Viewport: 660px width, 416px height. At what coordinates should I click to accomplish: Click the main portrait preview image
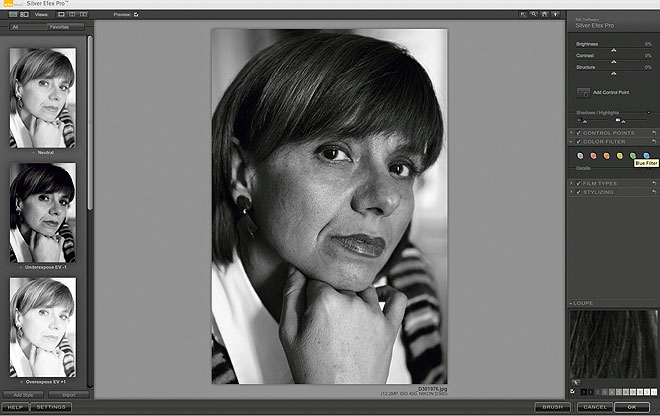pyautogui.click(x=330, y=206)
